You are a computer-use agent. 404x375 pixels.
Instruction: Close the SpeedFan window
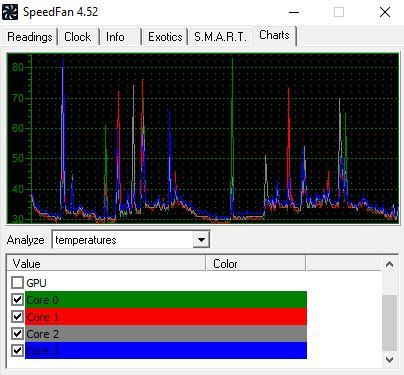(x=385, y=12)
